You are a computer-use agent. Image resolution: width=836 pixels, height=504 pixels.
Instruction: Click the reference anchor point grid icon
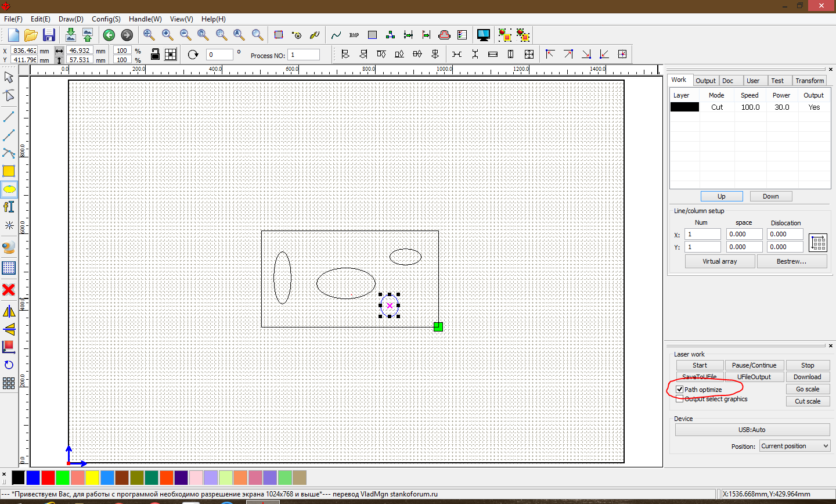tap(171, 54)
